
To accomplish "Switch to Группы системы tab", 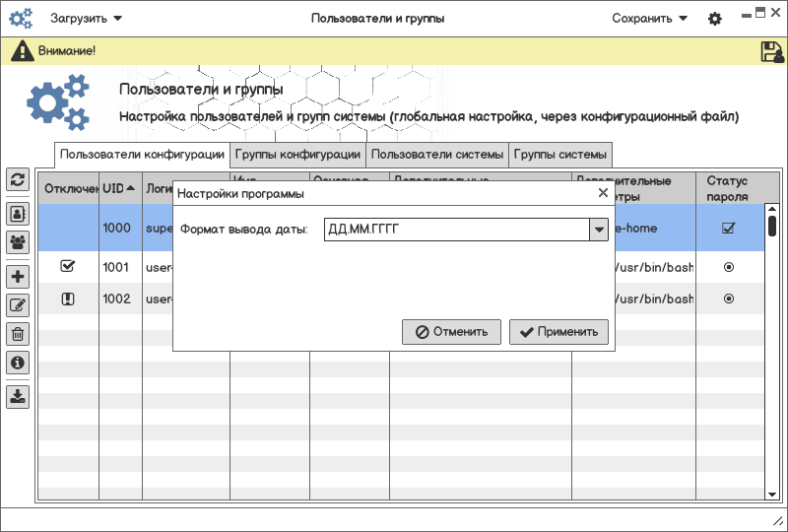I will point(559,155).
